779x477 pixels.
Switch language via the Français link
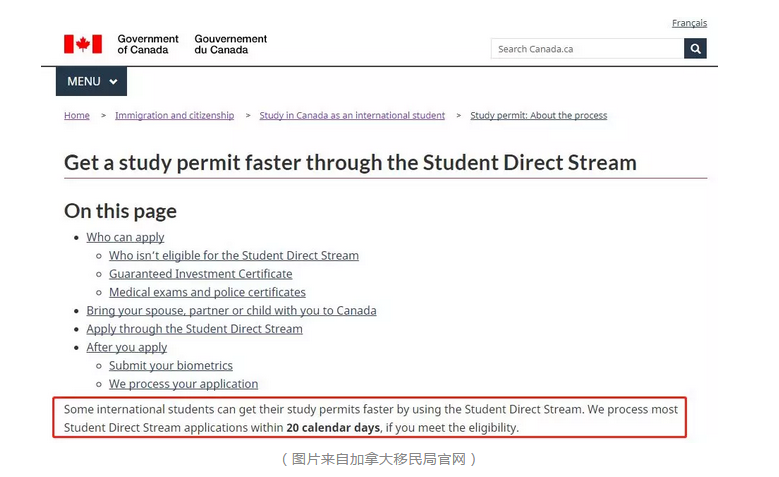689,23
